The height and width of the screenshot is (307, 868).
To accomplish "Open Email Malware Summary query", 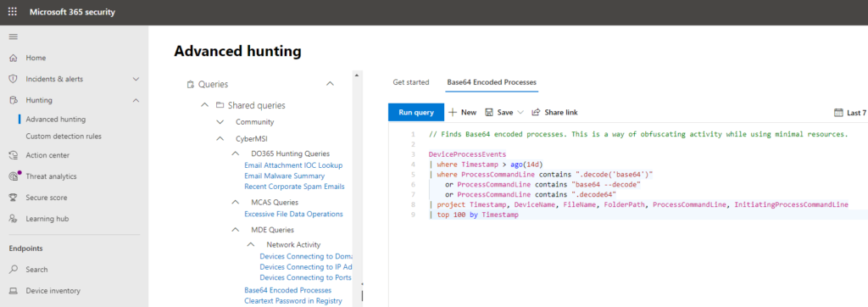I will [285, 176].
